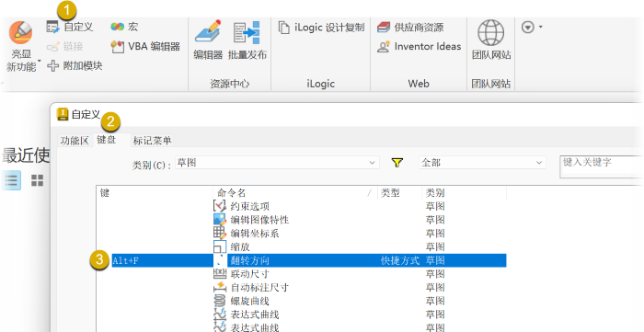Click the 编辑图像特性 icon
Image resolution: width=644 pixels, height=332 pixels.
[x=220, y=219]
